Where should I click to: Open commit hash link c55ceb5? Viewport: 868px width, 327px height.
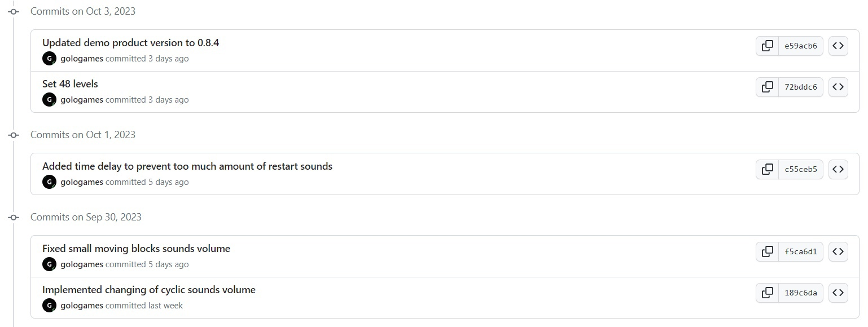coord(801,170)
